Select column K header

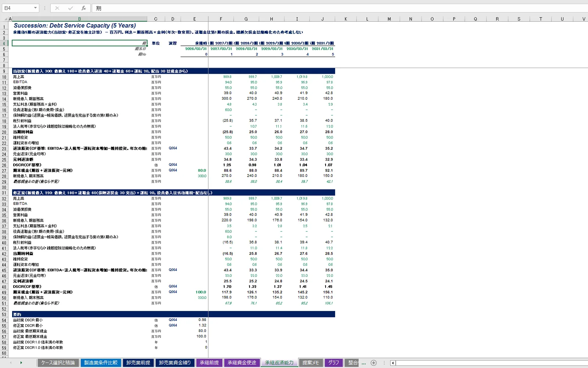[346, 19]
